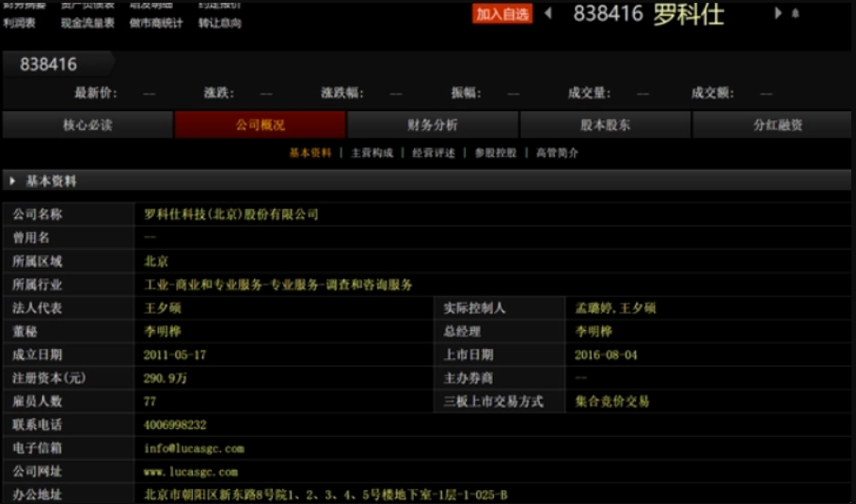Click the 最新价 quote label
The image size is (856, 504).
(x=96, y=93)
